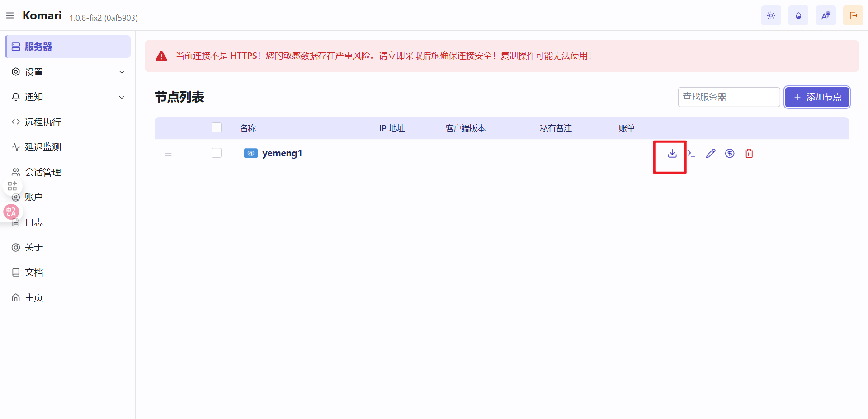The width and height of the screenshot is (868, 419).
Task: Open 会话管理 in the sidebar
Action: point(43,172)
